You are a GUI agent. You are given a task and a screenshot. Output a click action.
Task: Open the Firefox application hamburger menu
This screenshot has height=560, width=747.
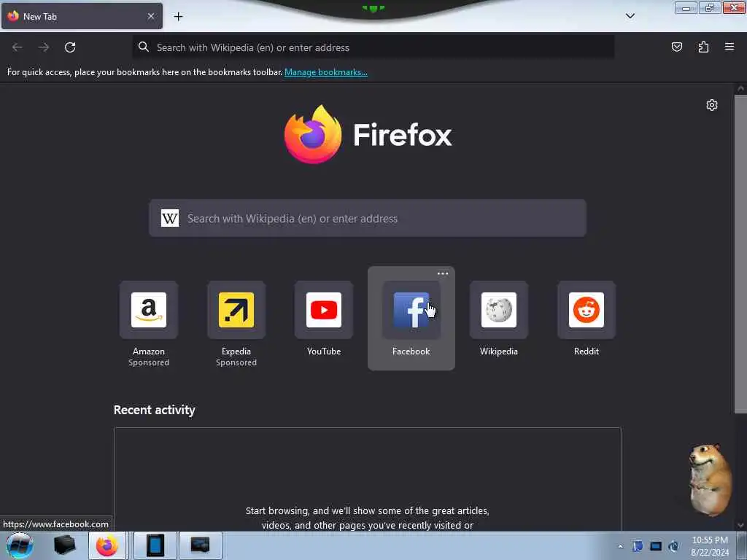coord(729,47)
